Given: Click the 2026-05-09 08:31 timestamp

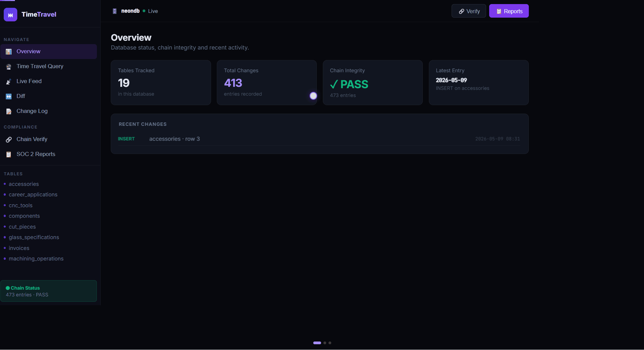Looking at the screenshot, I should click(x=497, y=139).
